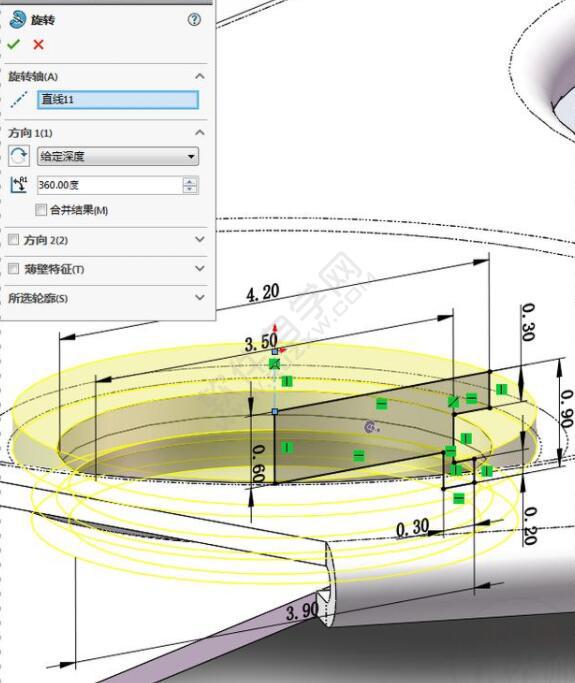575x683 pixels.
Task: Confirm the revolve with green checkmark
Action: click(14, 44)
